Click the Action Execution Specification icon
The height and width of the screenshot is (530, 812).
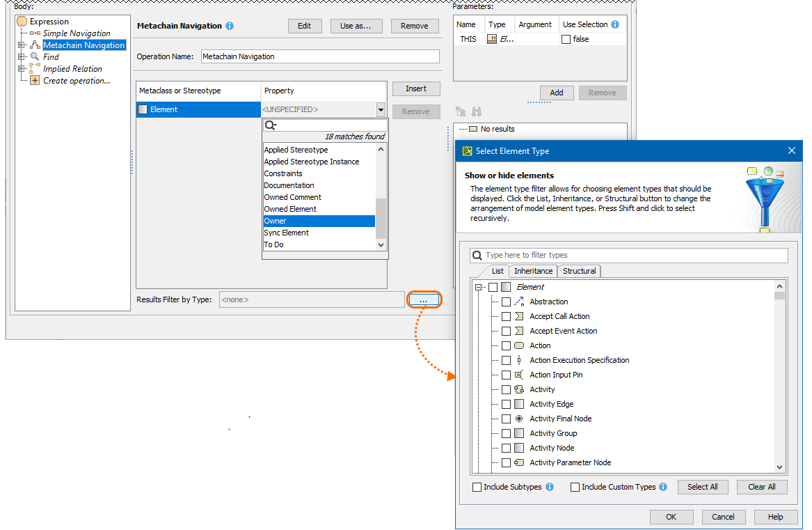point(519,360)
